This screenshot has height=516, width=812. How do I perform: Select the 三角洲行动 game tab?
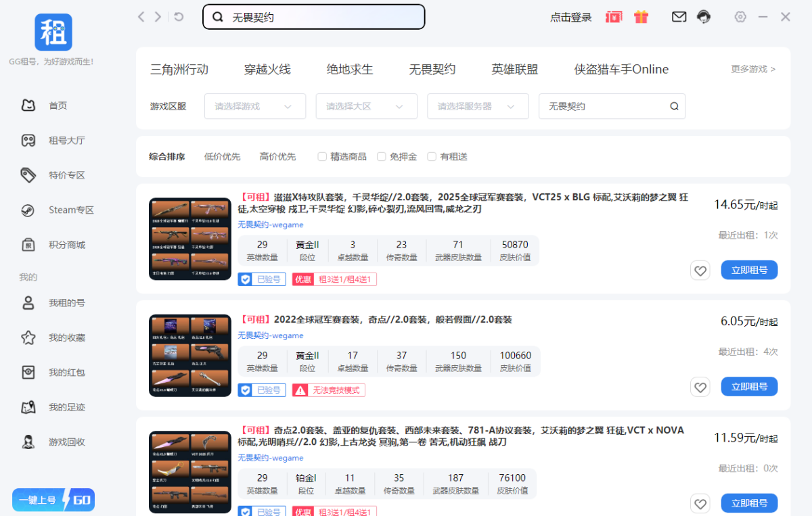pos(179,69)
